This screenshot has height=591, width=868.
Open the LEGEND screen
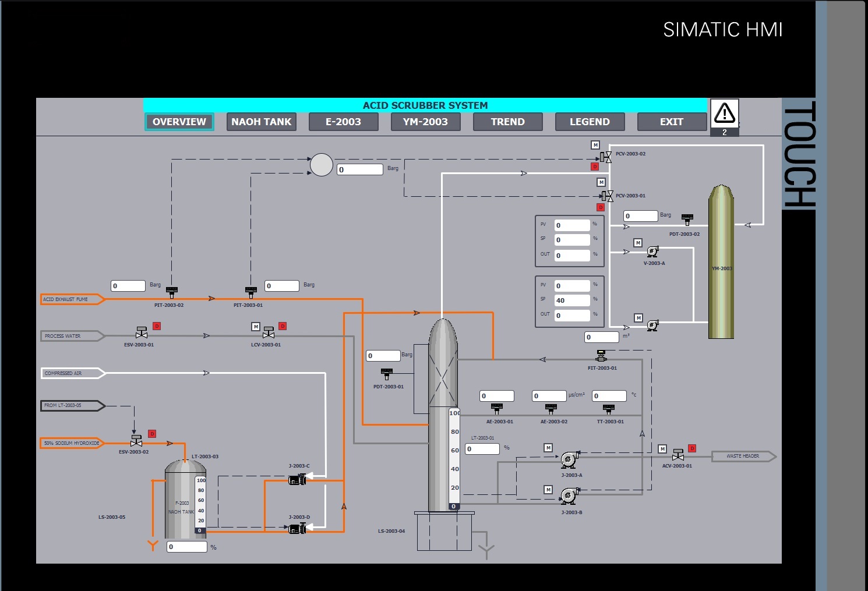click(x=590, y=122)
